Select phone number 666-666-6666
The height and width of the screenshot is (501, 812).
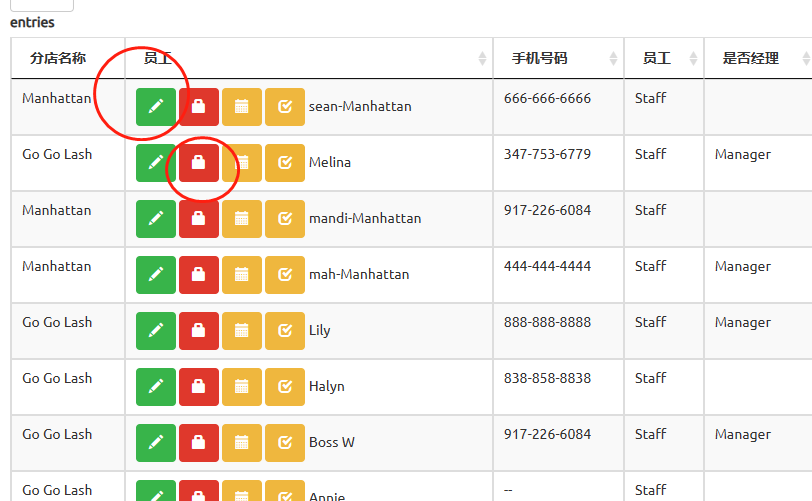547,98
